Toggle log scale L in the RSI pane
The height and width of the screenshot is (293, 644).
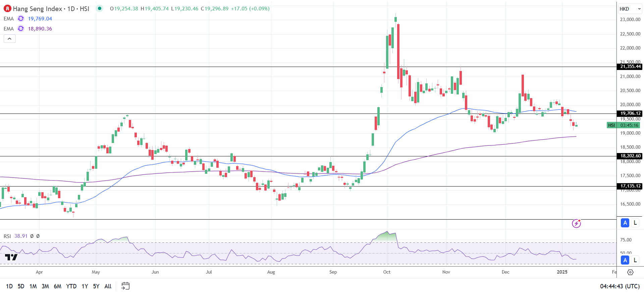pyautogui.click(x=635, y=260)
